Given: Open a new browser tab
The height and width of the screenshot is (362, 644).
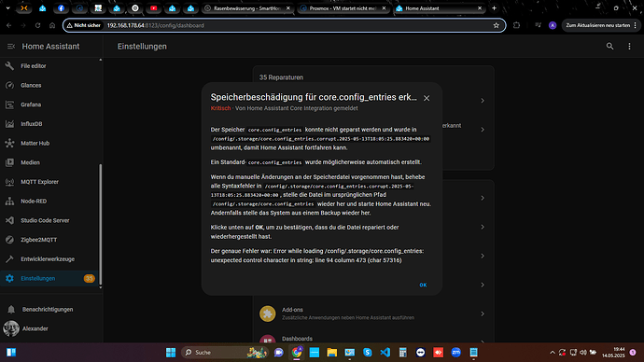Looking at the screenshot, I should (x=494, y=8).
